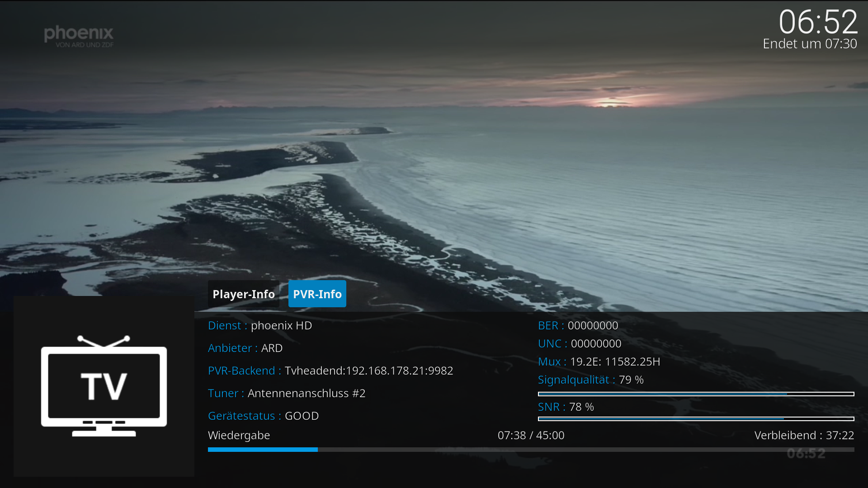Select the PVR-Info tab
Viewport: 868px width, 488px height.
coord(317,294)
